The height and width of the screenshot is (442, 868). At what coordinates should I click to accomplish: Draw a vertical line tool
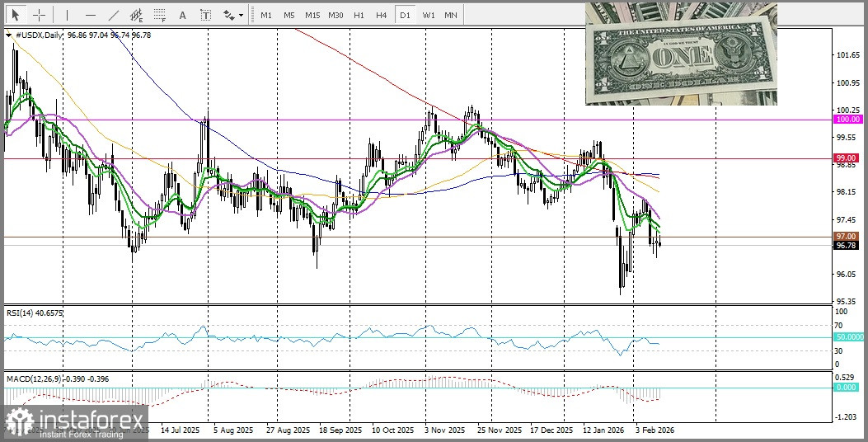click(67, 15)
